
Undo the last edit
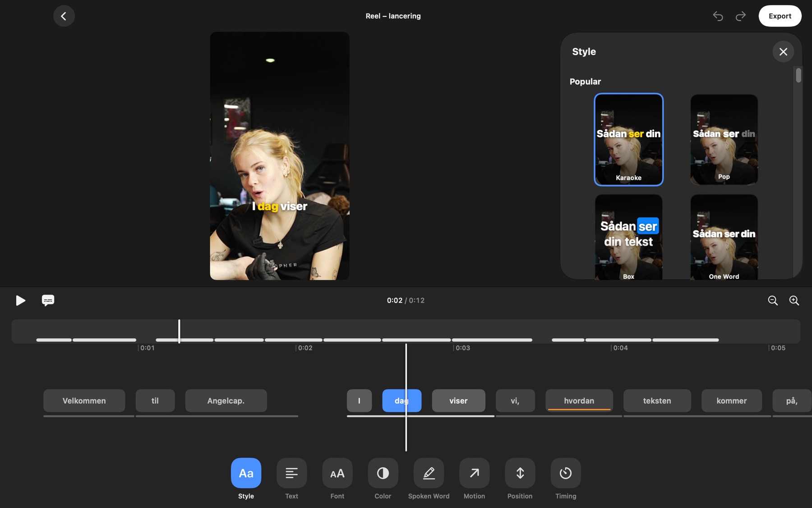pos(718,16)
